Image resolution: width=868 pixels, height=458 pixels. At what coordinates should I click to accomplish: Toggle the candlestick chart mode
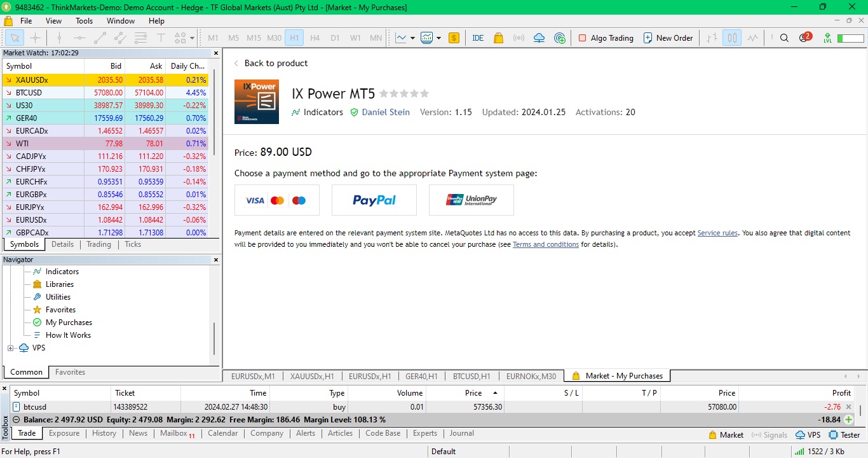pos(732,38)
